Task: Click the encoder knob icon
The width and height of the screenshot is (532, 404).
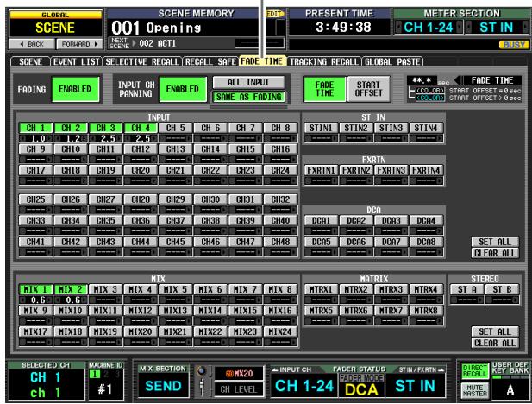Action: [x=202, y=371]
